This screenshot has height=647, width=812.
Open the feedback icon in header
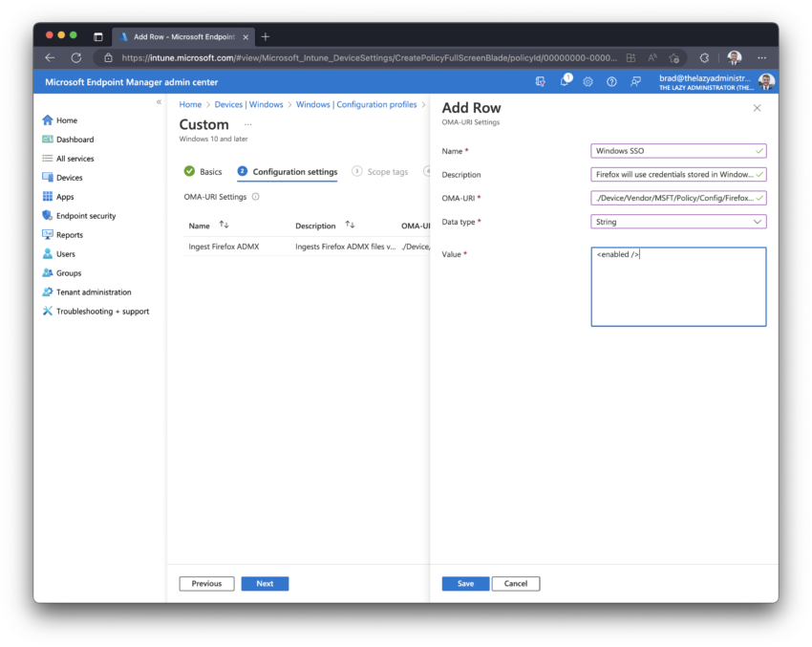[635, 81]
